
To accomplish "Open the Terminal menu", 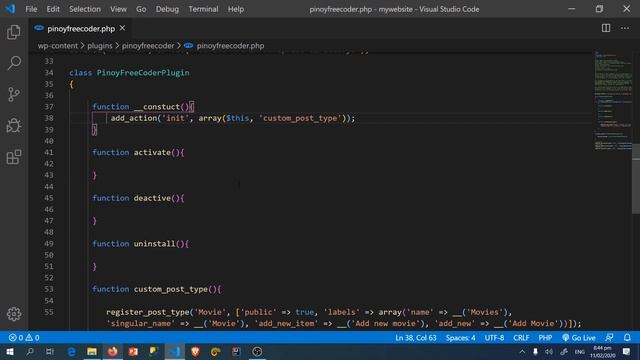I will [203, 9].
